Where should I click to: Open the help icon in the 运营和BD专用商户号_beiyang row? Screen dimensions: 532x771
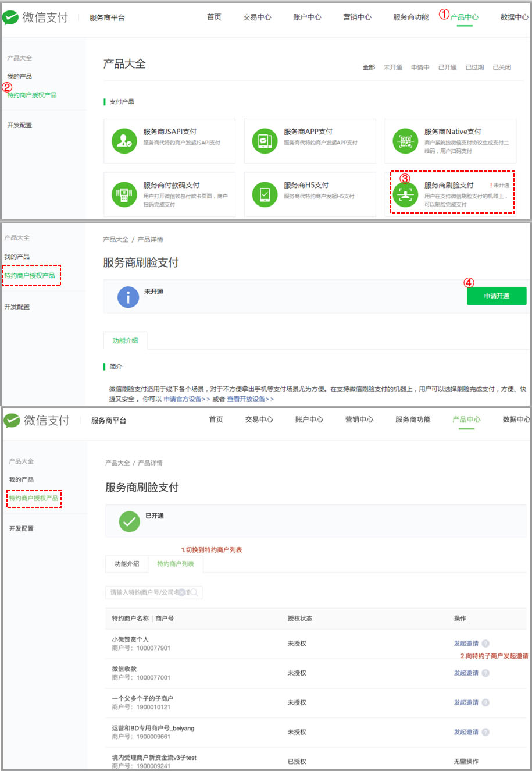pyautogui.click(x=485, y=732)
